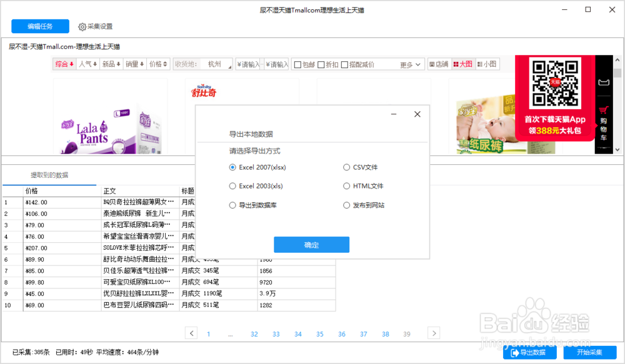
Task: Select 发布到网站 export option
Action: [364, 205]
